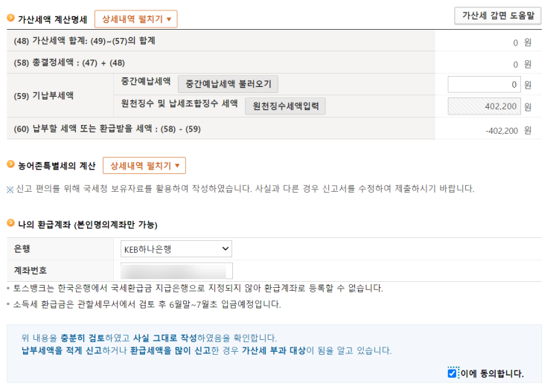The width and height of the screenshot is (553, 392).
Task: Click the (60) 납부할 세액 또는 환급받을 세액 label
Action: [108, 129]
